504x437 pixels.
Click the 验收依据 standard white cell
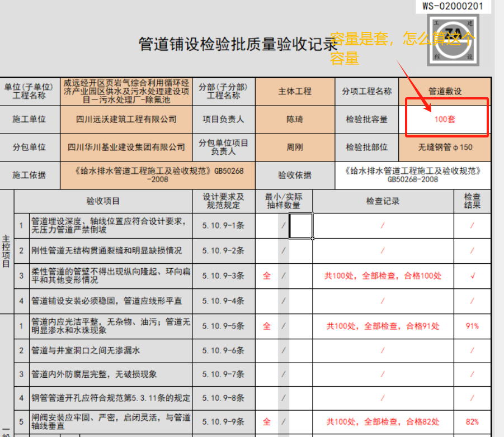click(413, 175)
